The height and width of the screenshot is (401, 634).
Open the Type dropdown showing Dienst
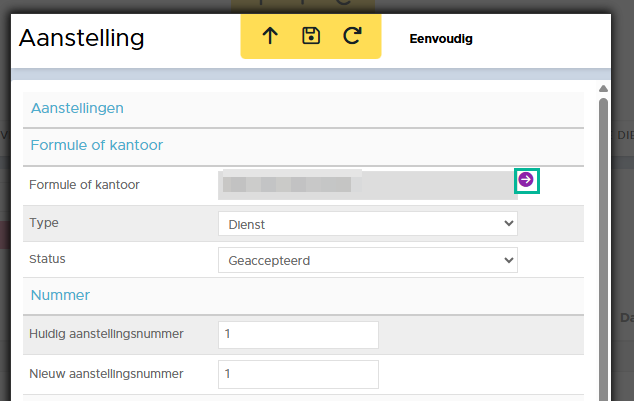coord(367,224)
